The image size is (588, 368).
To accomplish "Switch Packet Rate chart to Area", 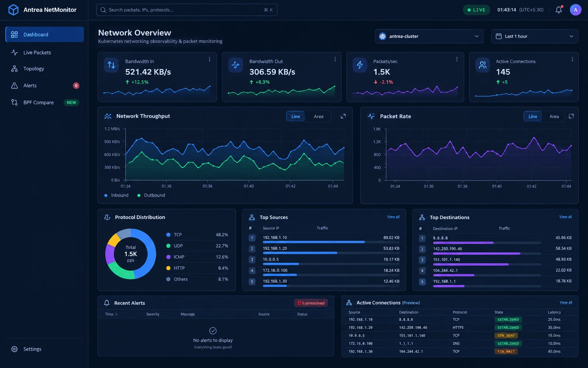I will 554,116.
